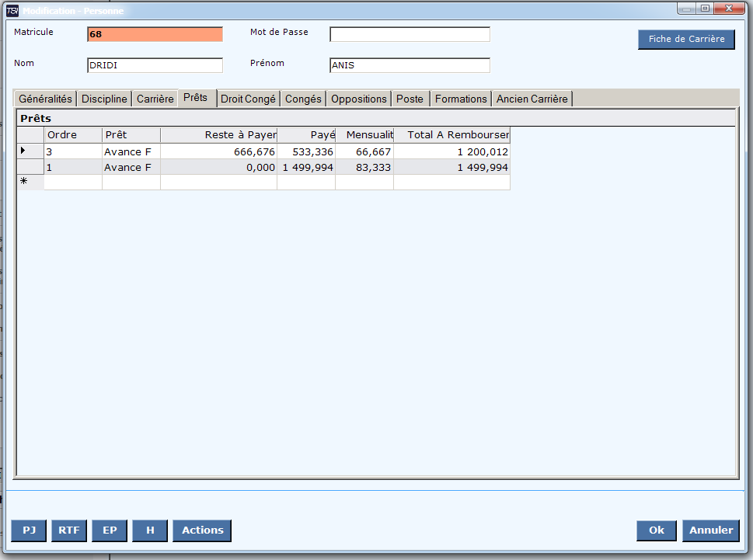Click the new row asterisk marker
753x560 pixels.
23,182
